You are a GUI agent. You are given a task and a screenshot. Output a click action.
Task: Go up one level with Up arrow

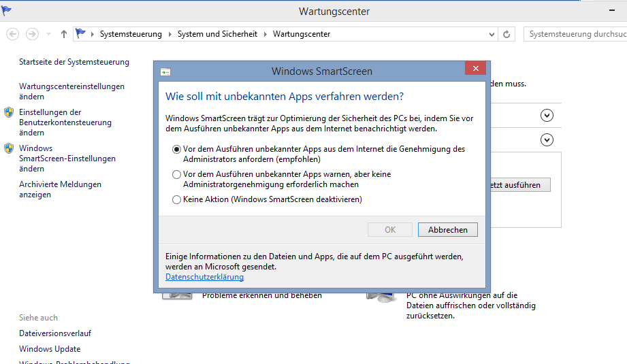point(63,35)
